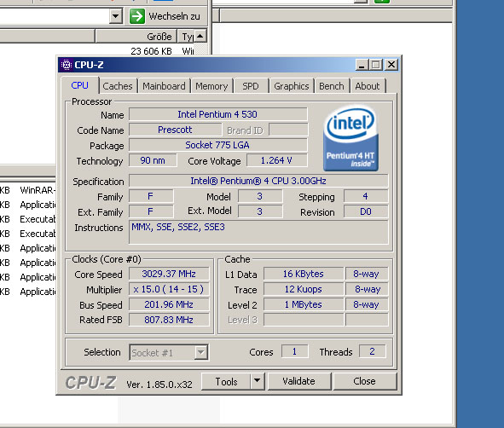504x428 pixels.
Task: Click the green Wechseln zu arrow icon
Action: pyautogui.click(x=137, y=16)
